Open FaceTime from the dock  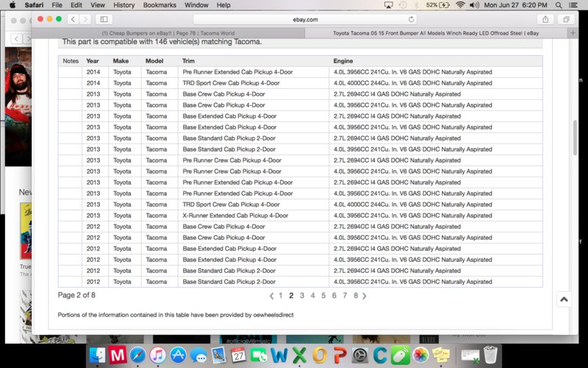point(259,355)
